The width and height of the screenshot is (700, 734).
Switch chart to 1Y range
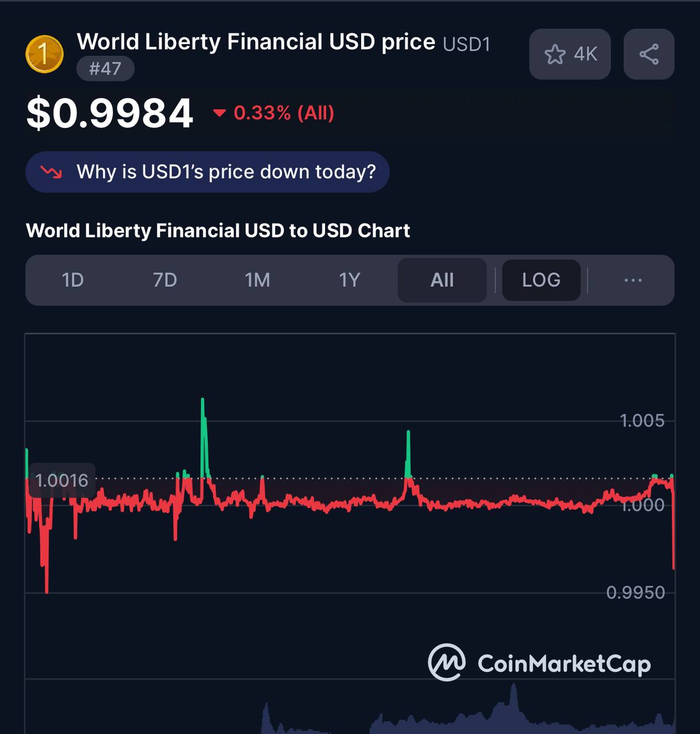[x=350, y=280]
